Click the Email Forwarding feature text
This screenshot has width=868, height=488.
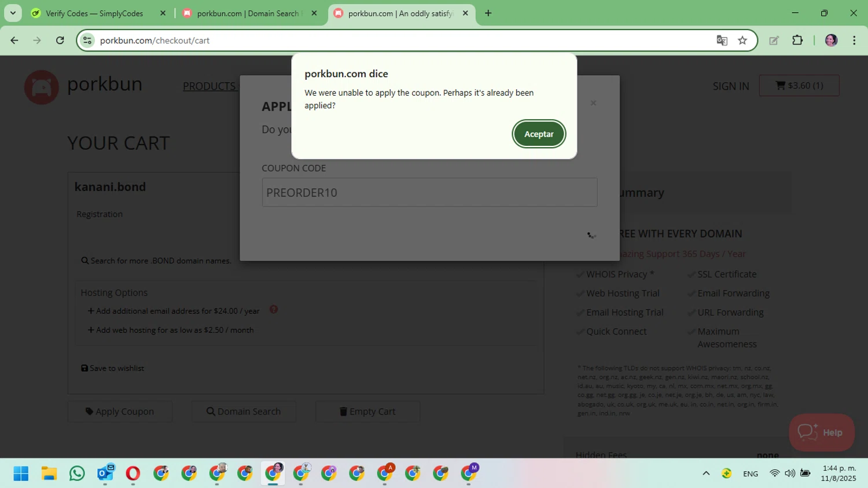733,293
